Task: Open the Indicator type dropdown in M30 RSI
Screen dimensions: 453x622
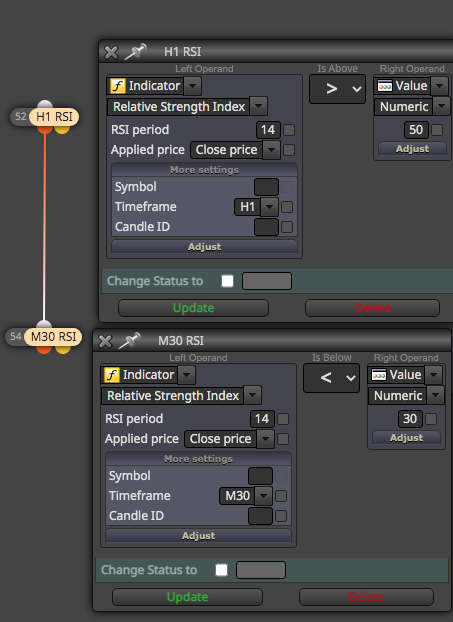Action: click(x=186, y=375)
